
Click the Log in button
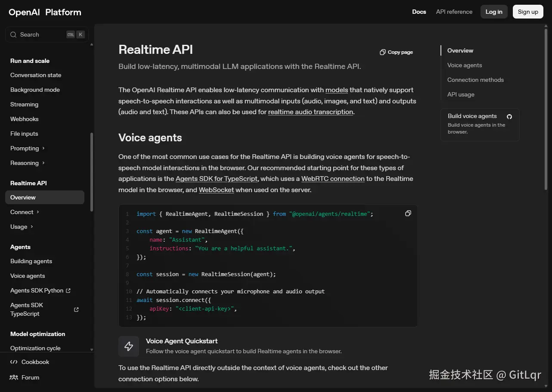coord(494,12)
